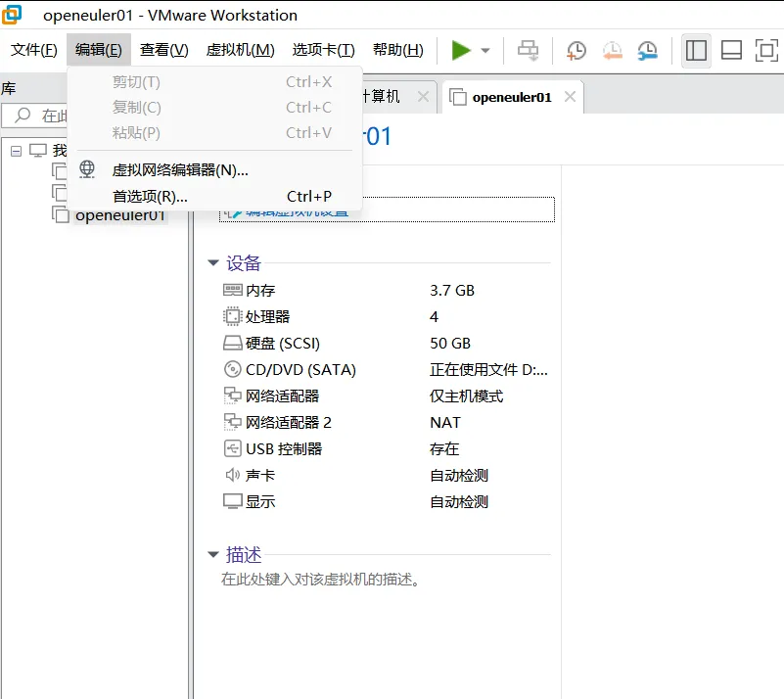The height and width of the screenshot is (699, 784).
Task: Click the send Ctrl+Alt+Del toolbar icon
Action: pyautogui.click(x=528, y=51)
